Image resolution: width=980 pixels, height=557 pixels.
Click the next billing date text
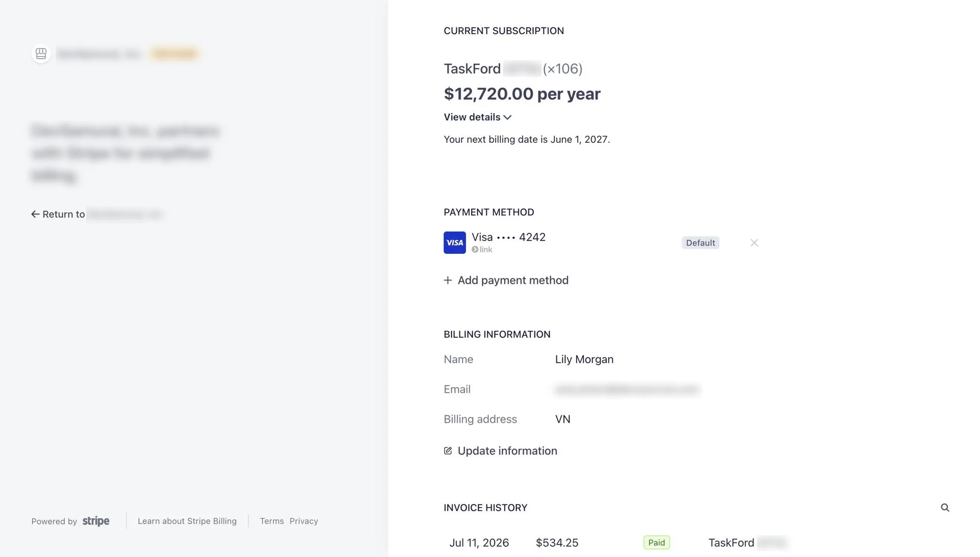527,140
